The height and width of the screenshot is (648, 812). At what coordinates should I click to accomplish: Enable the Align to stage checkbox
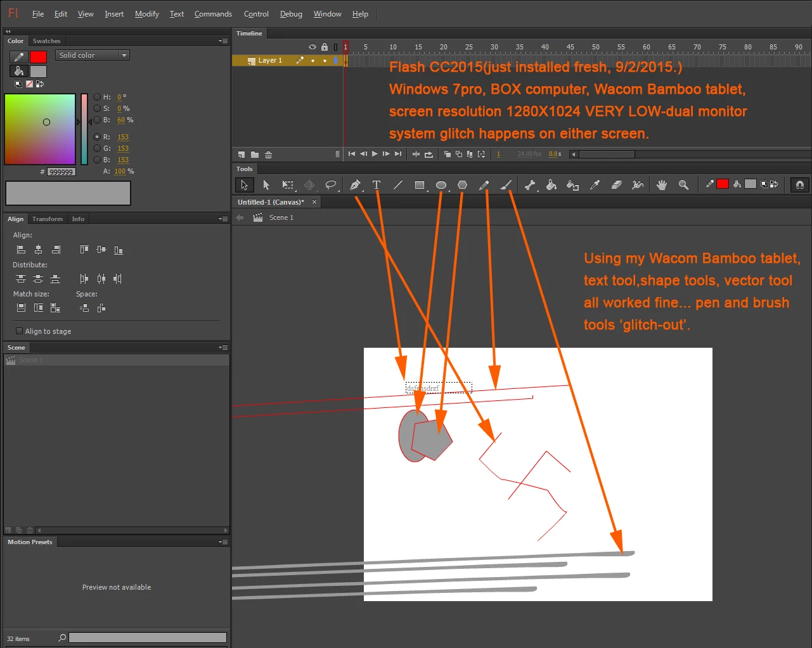(x=19, y=331)
